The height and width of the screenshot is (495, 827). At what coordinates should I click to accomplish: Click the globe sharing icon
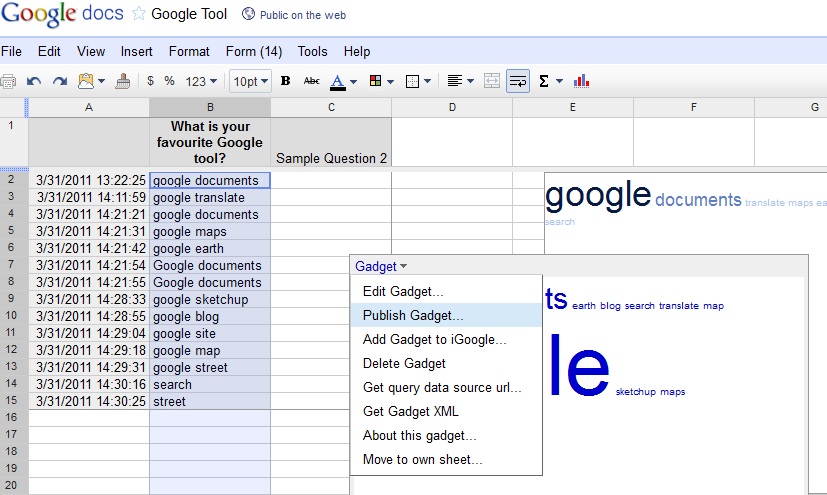(248, 14)
